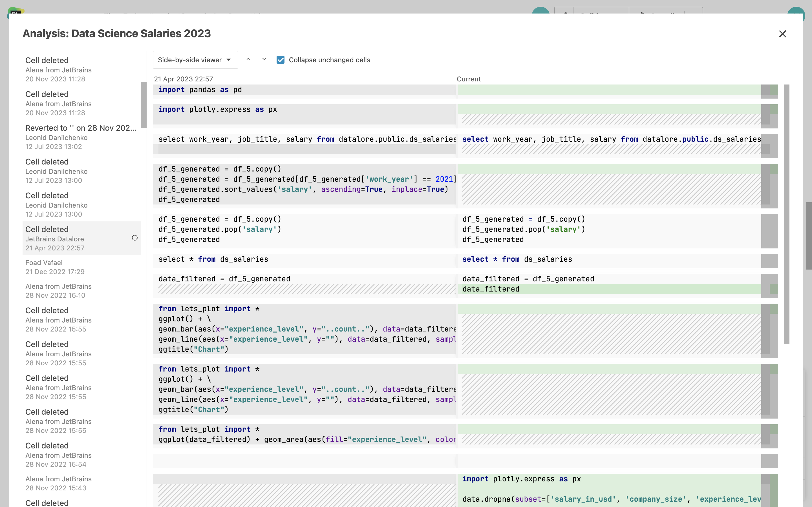The image size is (812, 507).
Task: Click the df_5_generated.pop('salary') cell on left
Action: (219, 229)
